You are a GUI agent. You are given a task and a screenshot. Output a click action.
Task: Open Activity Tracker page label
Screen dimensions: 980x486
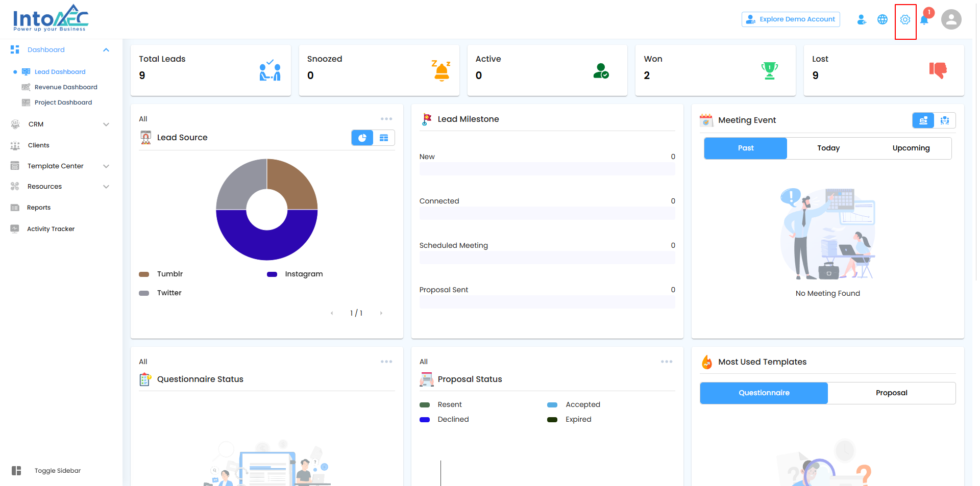point(51,229)
